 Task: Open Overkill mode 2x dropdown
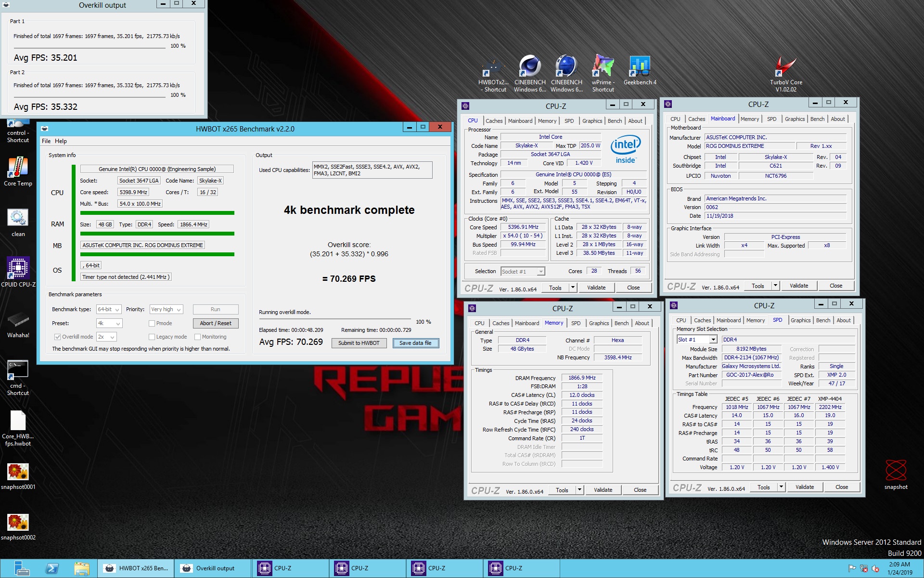pyautogui.click(x=106, y=337)
